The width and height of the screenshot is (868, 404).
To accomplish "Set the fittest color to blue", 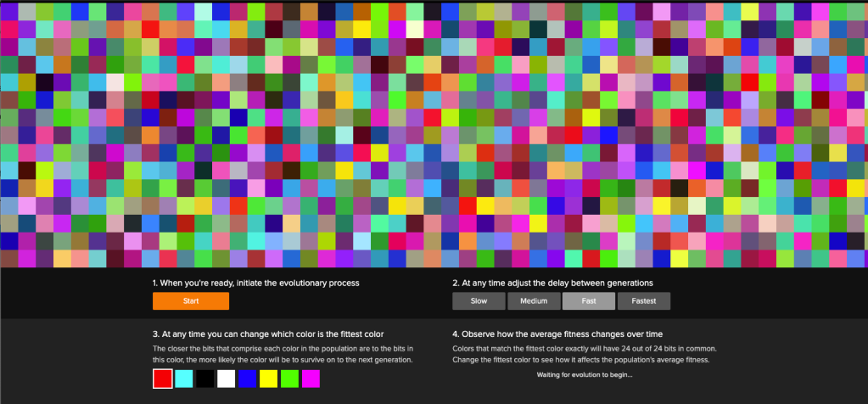I will (x=247, y=379).
